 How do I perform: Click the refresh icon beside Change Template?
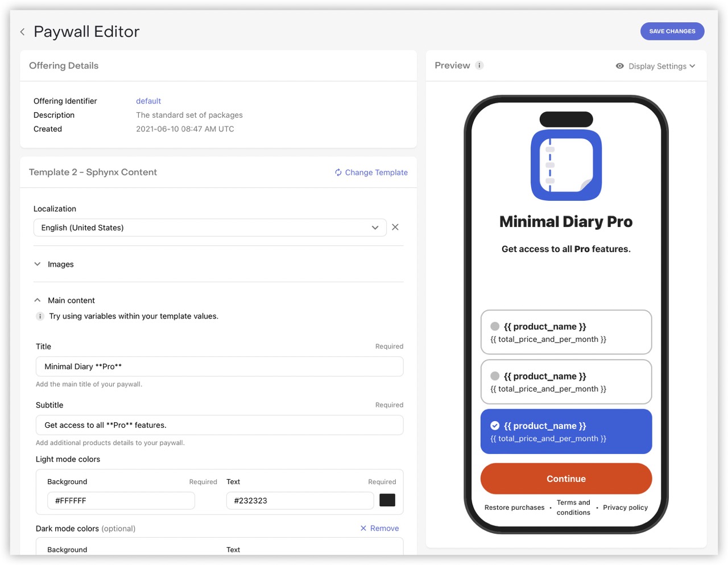[x=338, y=172]
